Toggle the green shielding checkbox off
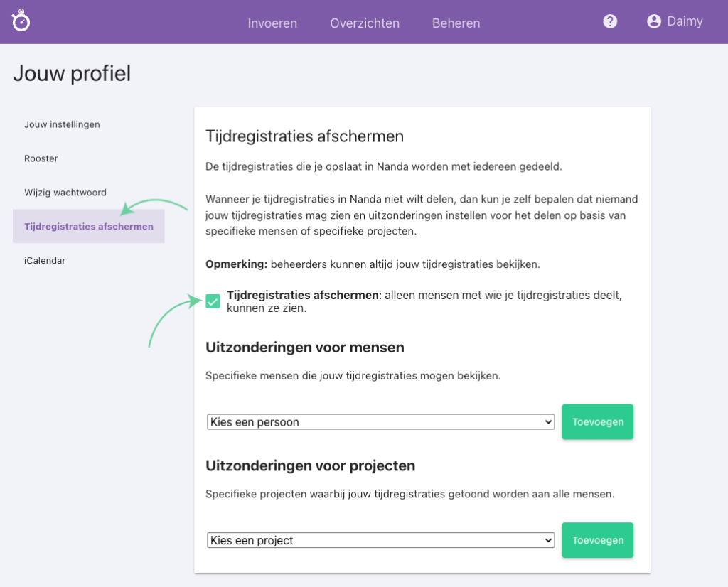728x587 pixels. [212, 301]
